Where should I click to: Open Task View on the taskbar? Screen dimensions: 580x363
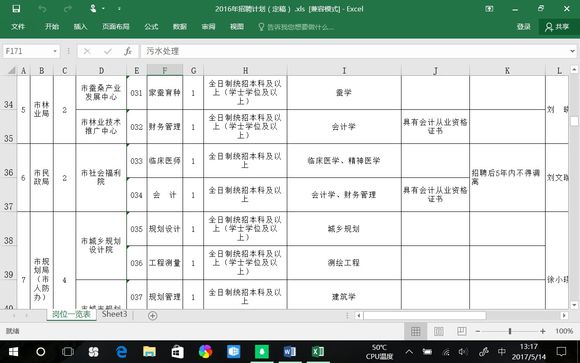[68, 352]
